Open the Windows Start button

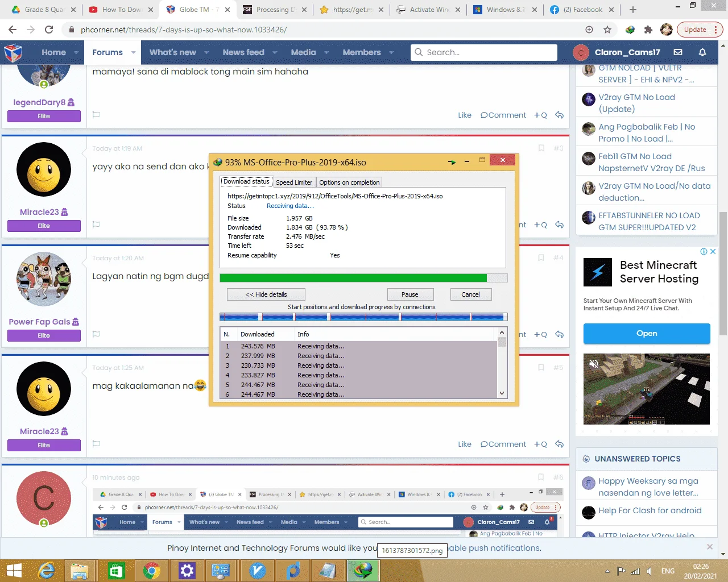coord(14,571)
